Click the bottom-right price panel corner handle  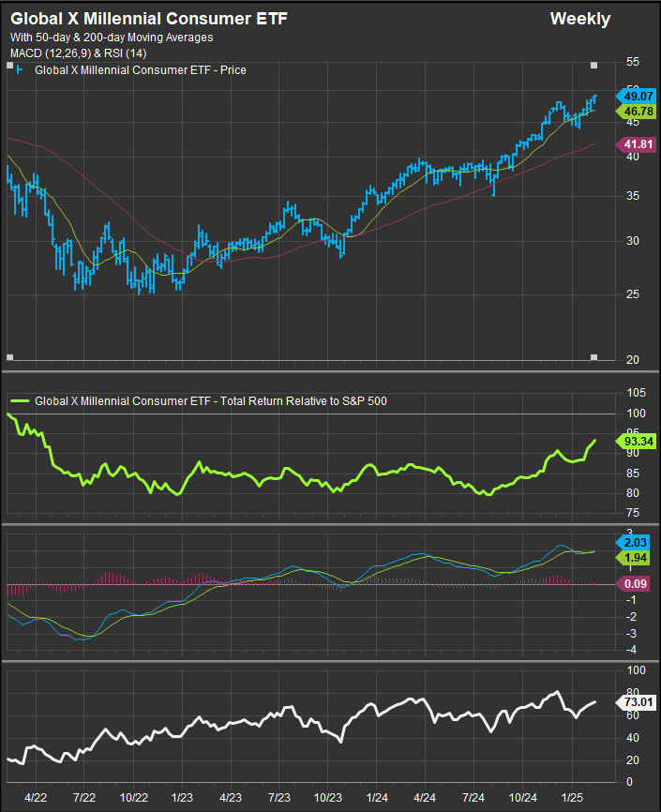pyautogui.click(x=594, y=357)
